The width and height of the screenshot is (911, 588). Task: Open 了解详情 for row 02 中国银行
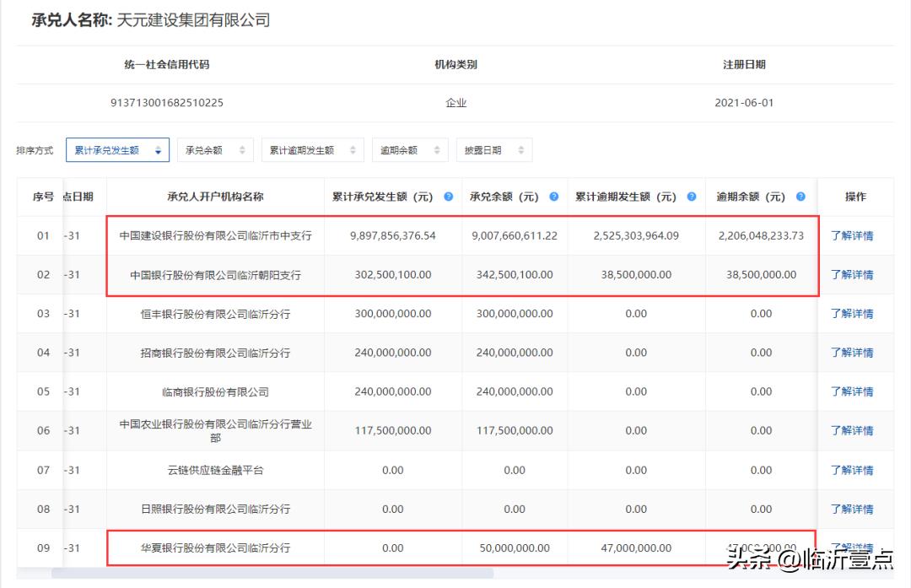pos(852,274)
